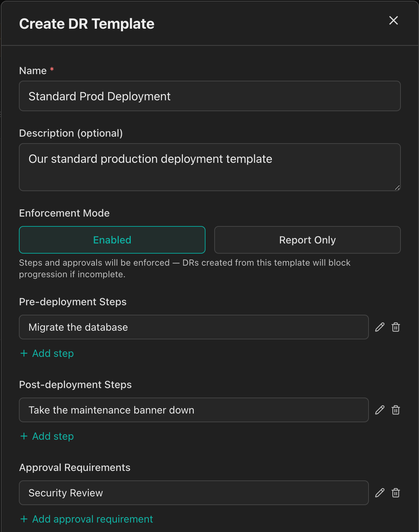Delete the maintenance banner step
The height and width of the screenshot is (532, 419).
(396, 410)
